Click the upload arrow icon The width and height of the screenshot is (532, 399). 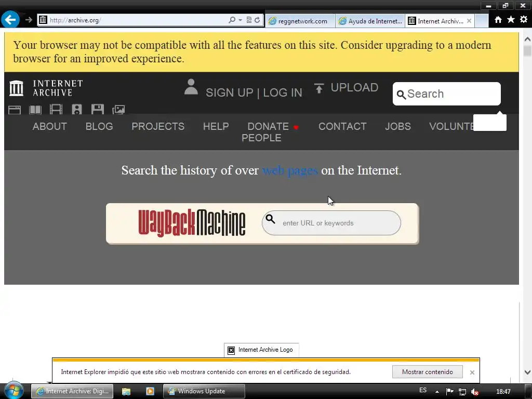point(319,88)
